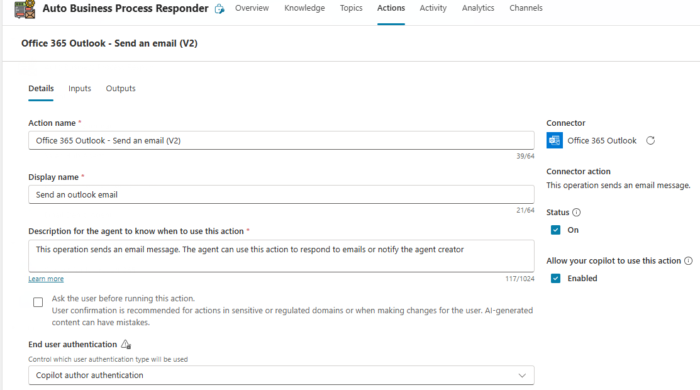700x390 pixels.
Task: Click into the Action name field
Action: click(281, 141)
